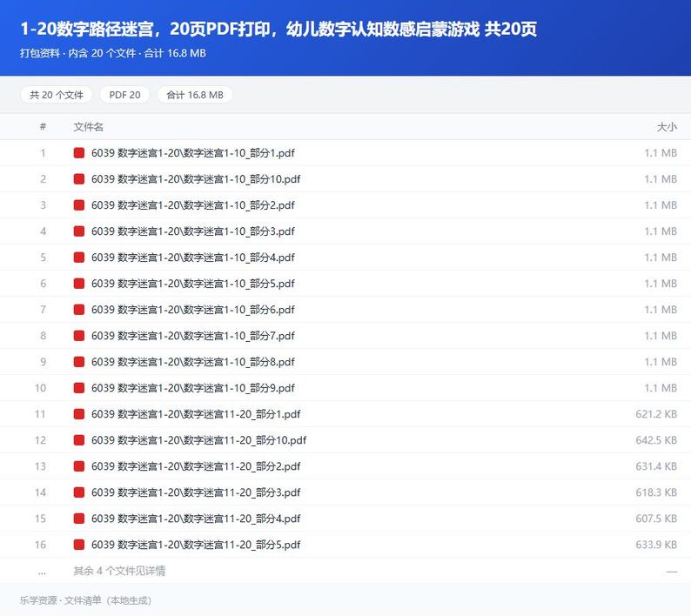Click the 文件名 column header

tap(88, 127)
